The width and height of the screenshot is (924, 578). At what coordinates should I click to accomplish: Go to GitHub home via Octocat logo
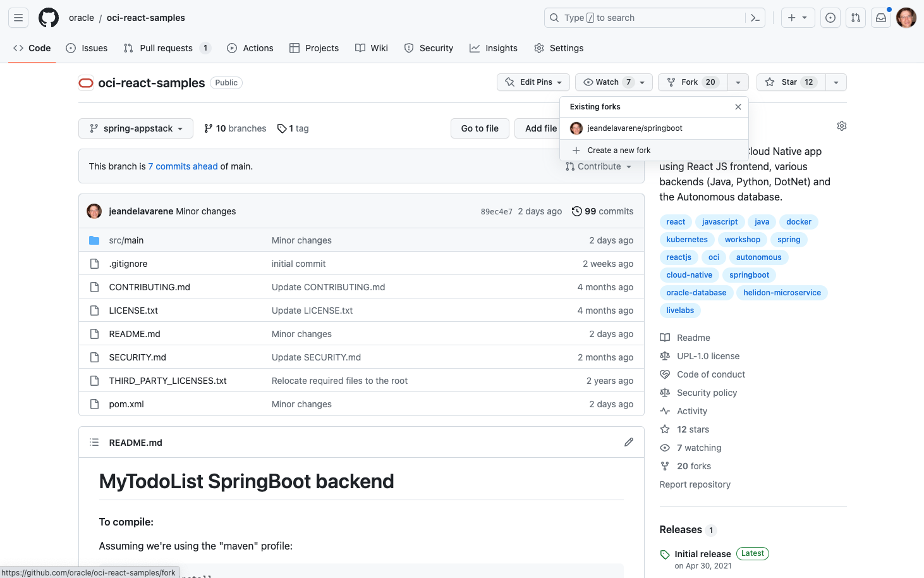(49, 18)
